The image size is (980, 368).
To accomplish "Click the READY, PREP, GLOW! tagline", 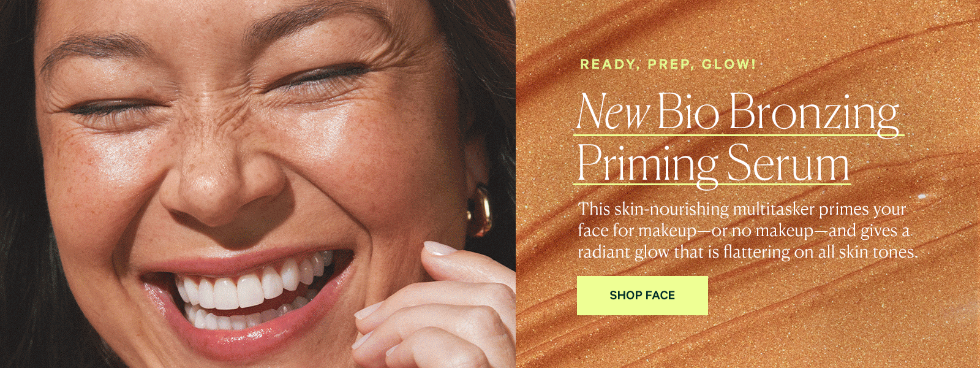I will pos(668,64).
